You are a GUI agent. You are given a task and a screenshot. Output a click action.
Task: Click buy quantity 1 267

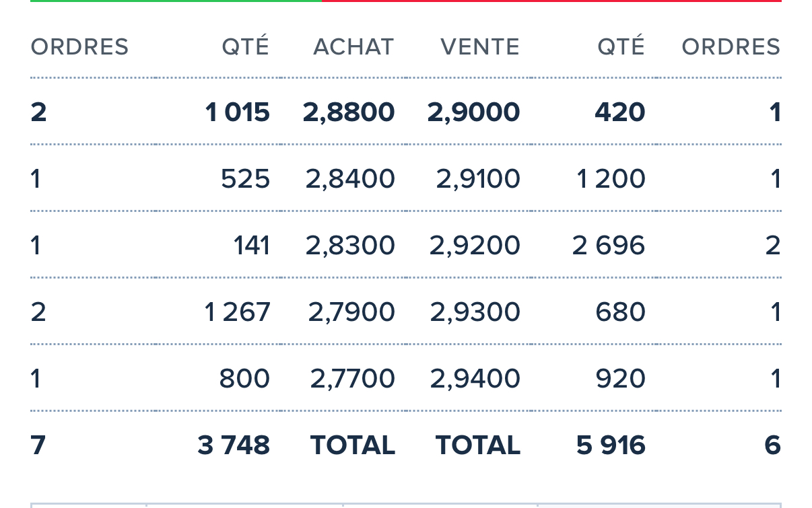[236, 312]
